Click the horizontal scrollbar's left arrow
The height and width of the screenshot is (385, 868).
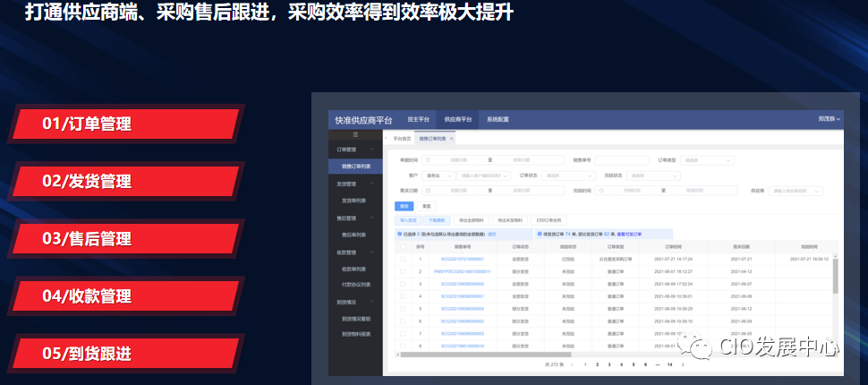[x=397, y=355]
